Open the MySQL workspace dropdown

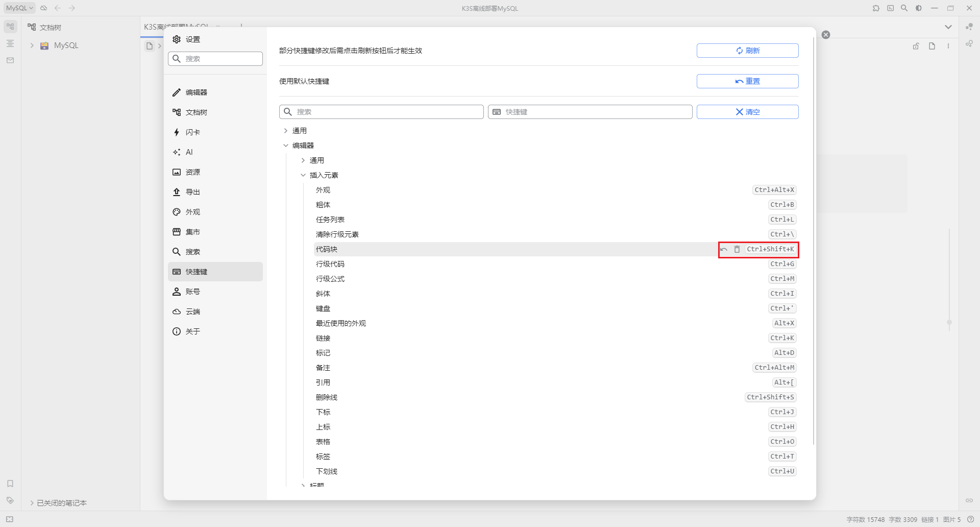(19, 8)
